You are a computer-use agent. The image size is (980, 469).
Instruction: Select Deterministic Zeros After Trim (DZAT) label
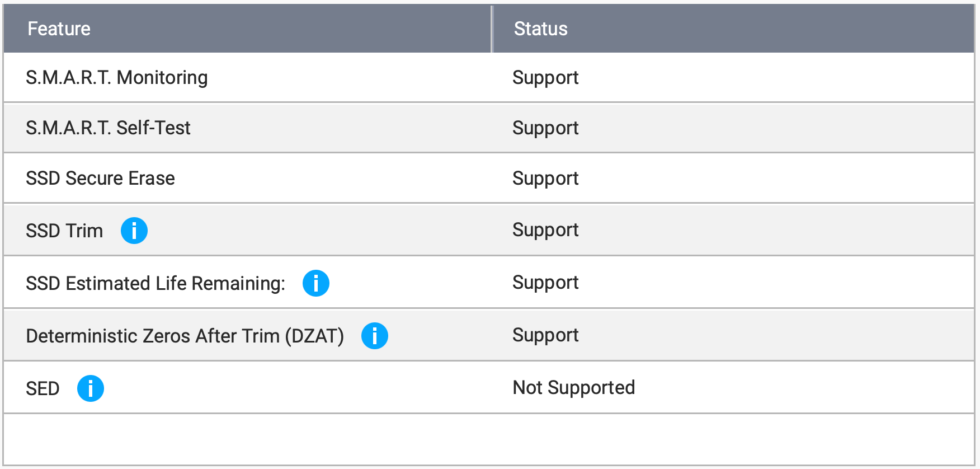click(x=185, y=336)
